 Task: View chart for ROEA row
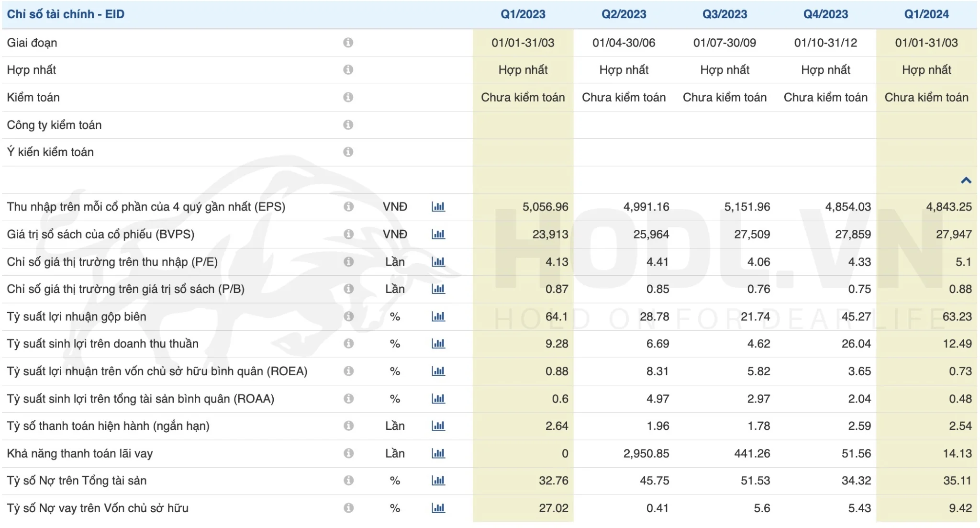click(438, 371)
